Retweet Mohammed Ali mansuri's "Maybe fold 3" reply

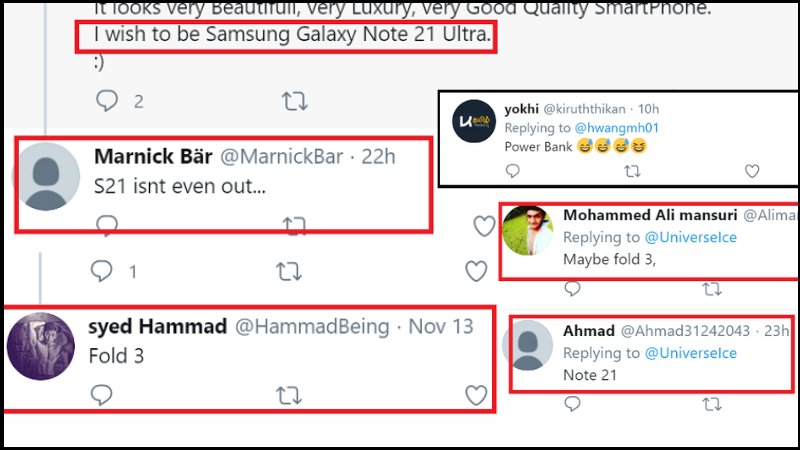[711, 289]
